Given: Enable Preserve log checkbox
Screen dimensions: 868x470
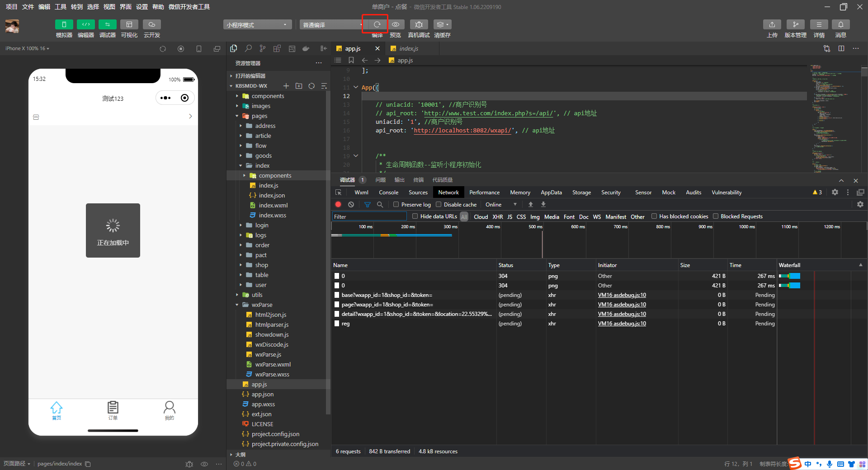Looking at the screenshot, I should pos(396,204).
